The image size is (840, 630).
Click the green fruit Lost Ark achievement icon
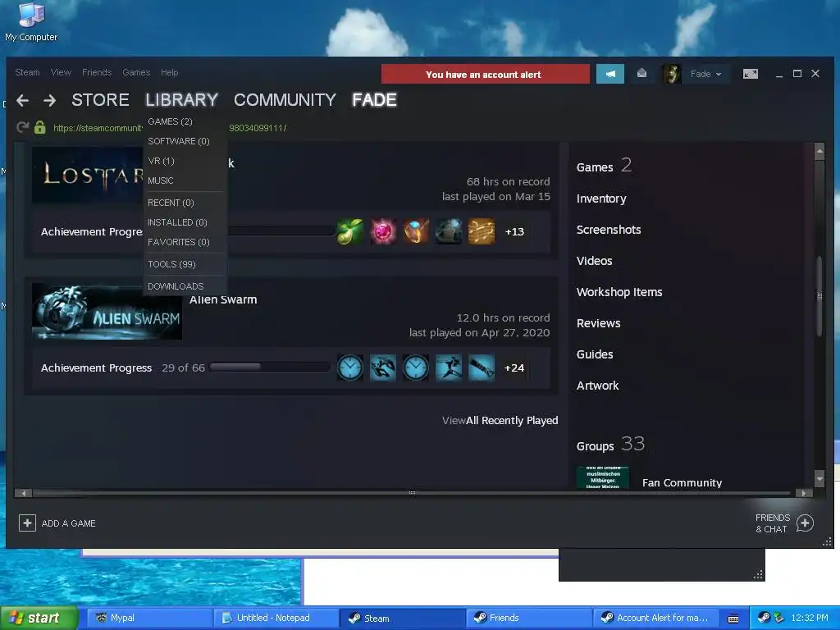point(349,231)
